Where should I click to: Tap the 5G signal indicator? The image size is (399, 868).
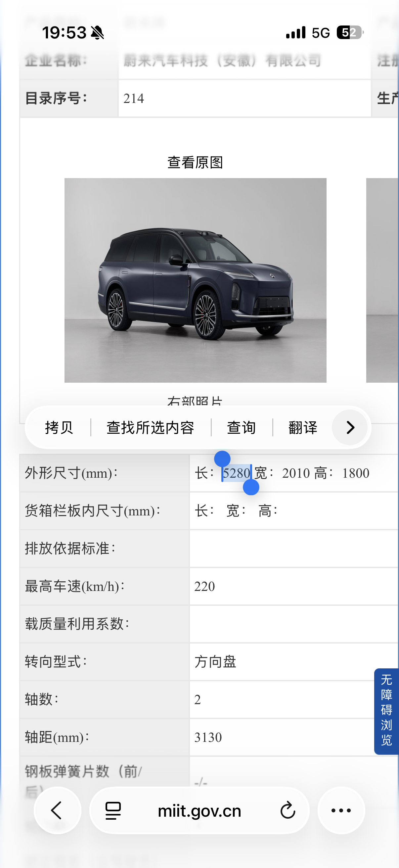[321, 33]
